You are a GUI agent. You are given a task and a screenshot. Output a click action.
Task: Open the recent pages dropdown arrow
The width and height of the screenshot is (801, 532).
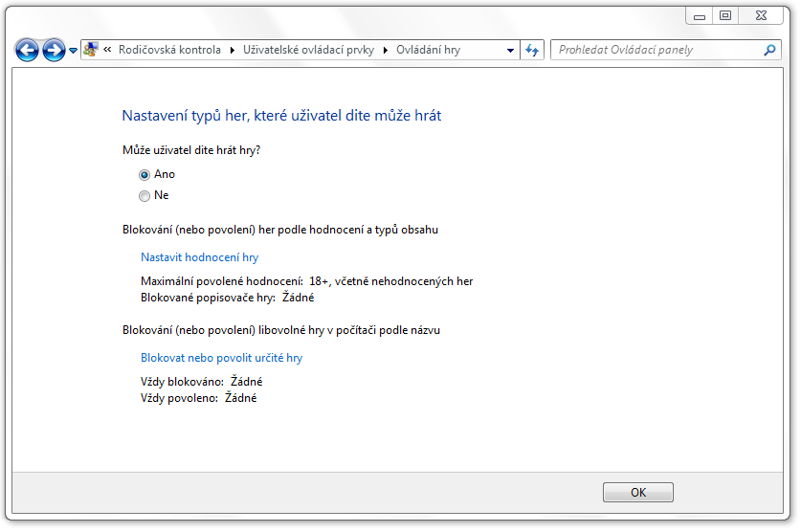[x=73, y=51]
